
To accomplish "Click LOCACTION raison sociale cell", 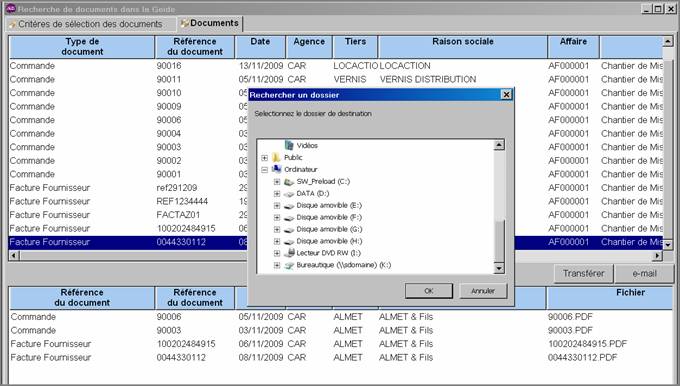I will [x=405, y=65].
